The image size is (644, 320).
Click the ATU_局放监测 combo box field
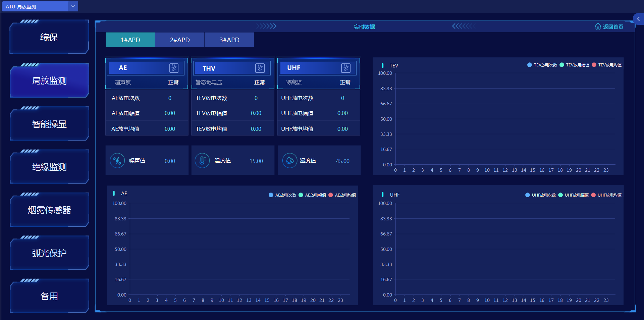click(x=35, y=6)
